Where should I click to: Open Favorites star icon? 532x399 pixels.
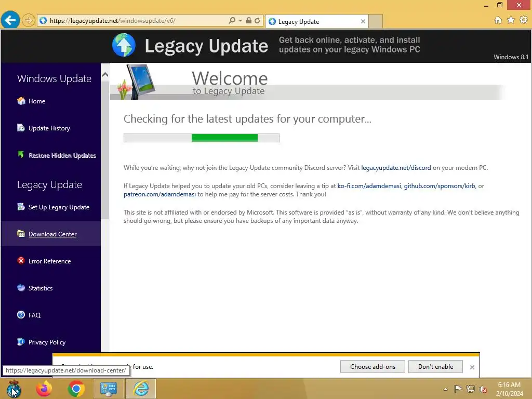tap(511, 20)
